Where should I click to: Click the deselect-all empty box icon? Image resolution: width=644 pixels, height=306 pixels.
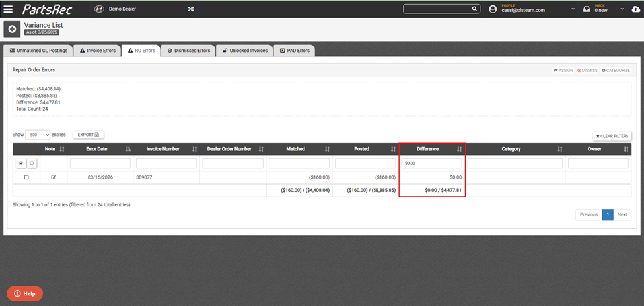[x=31, y=164]
